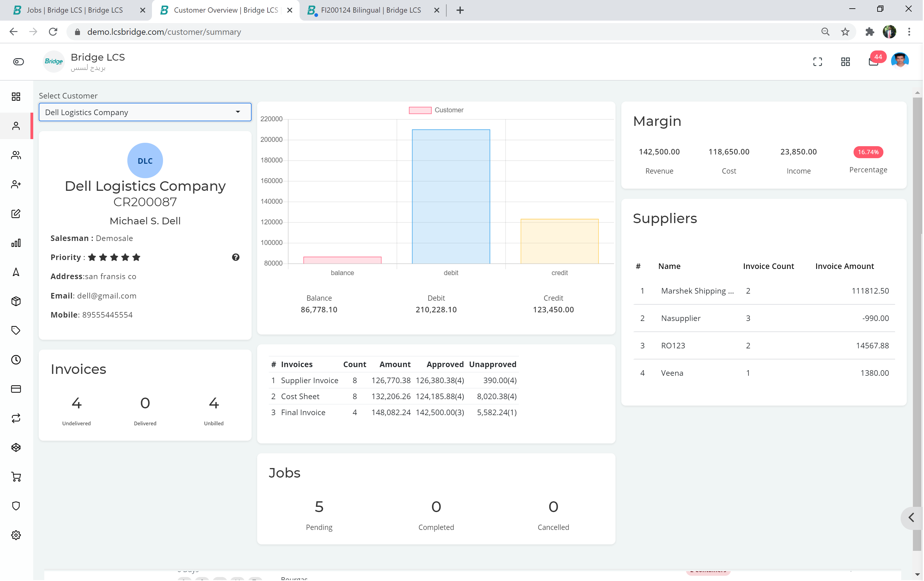Click the Unbilled invoices count
Screen dimensions: 924x581
214,403
